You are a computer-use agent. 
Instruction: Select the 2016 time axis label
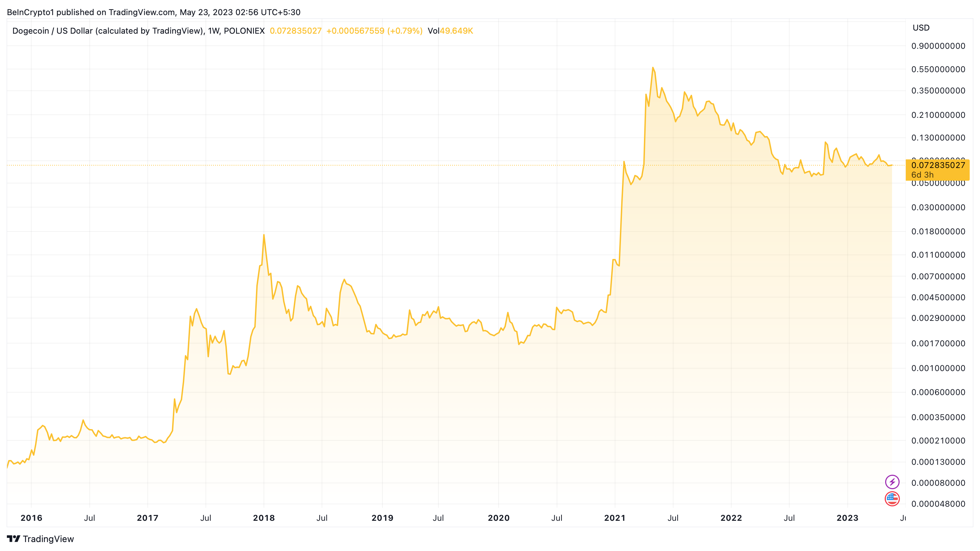[x=31, y=518]
